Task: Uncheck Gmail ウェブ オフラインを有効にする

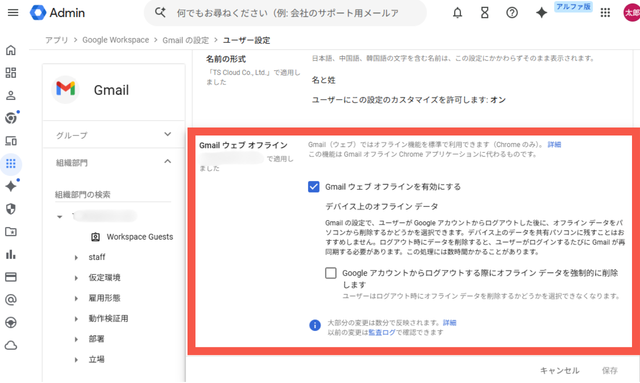Action: (313, 187)
